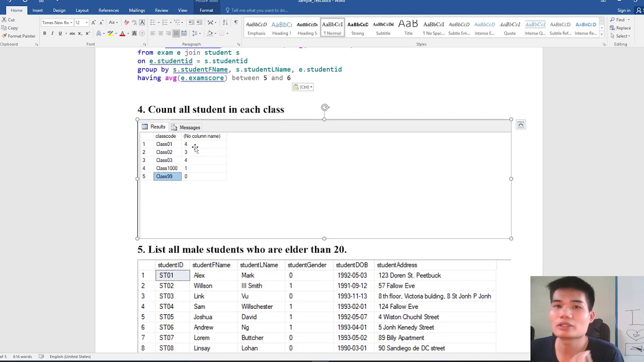Click the Align Right icon

click(168, 33)
